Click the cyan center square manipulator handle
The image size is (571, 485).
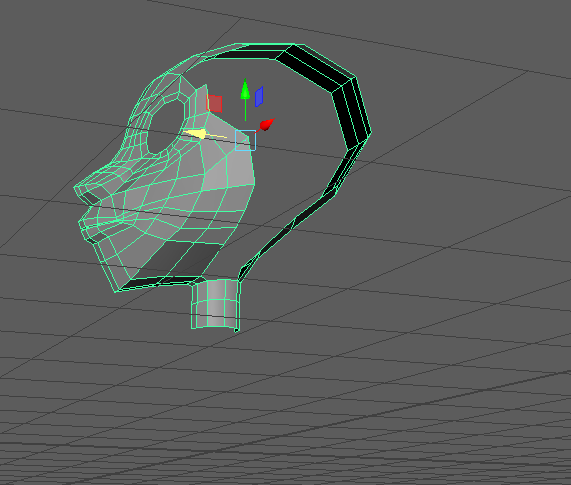[245, 140]
